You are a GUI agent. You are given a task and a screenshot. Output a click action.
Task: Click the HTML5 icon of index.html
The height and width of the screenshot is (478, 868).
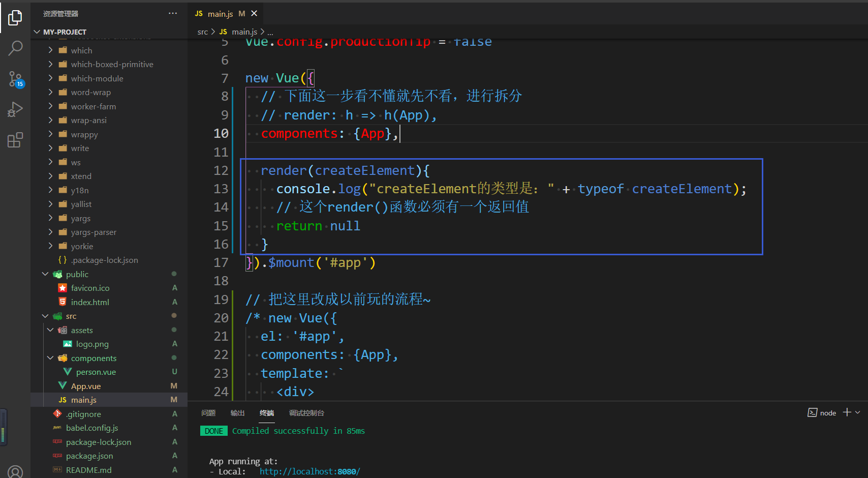[63, 302]
